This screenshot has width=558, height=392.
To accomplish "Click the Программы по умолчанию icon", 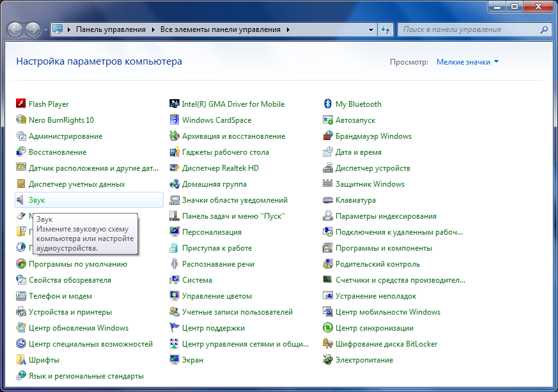I will click(x=21, y=264).
